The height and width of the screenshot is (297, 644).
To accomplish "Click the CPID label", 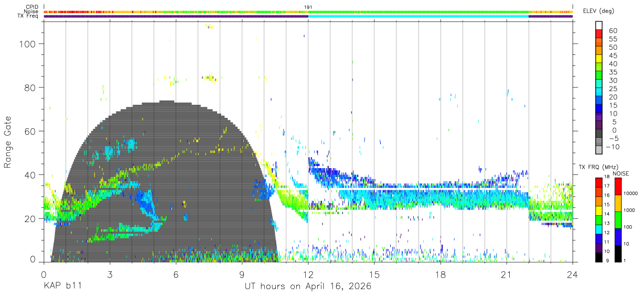I will (x=32, y=7).
